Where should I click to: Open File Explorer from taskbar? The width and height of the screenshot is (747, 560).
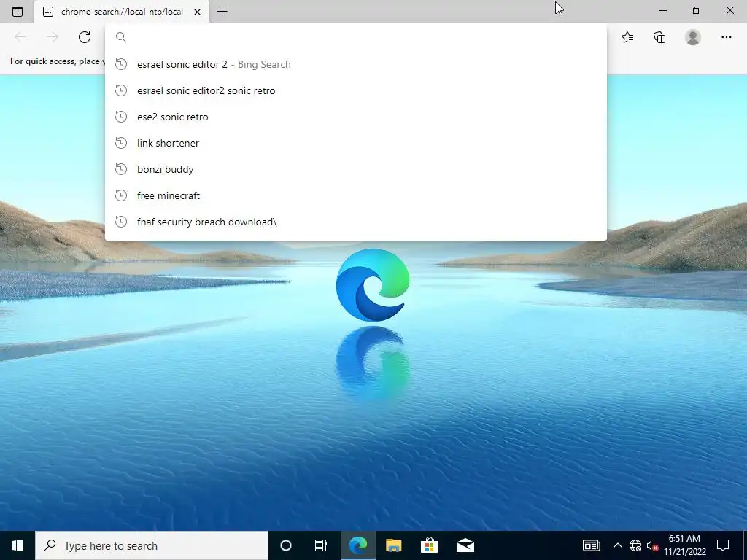pyautogui.click(x=393, y=545)
